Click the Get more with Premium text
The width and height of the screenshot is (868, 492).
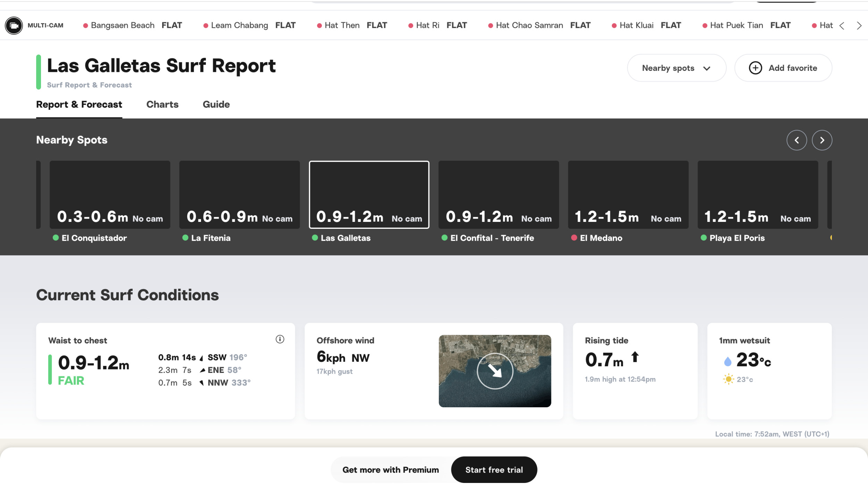click(x=390, y=470)
